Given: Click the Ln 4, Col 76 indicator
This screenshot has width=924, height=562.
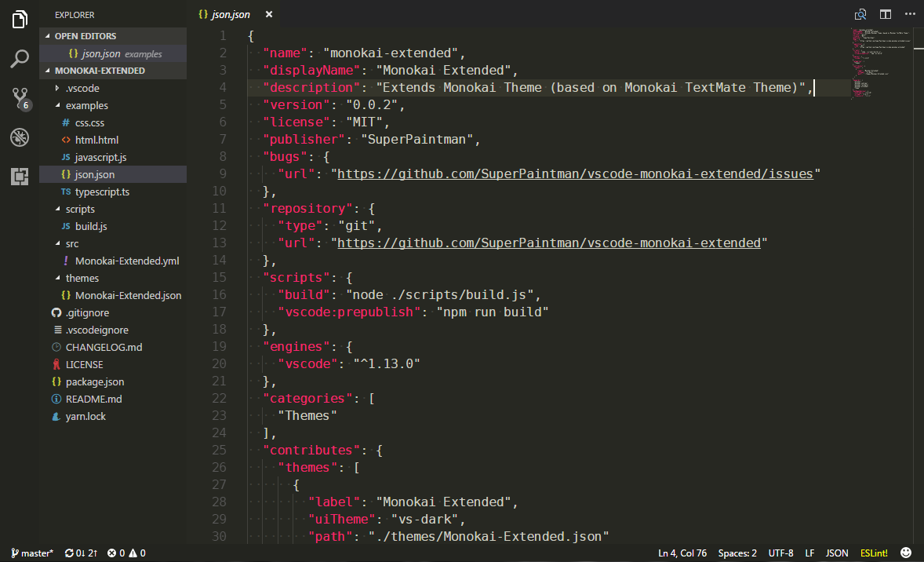Looking at the screenshot, I should pyautogui.click(x=682, y=553).
